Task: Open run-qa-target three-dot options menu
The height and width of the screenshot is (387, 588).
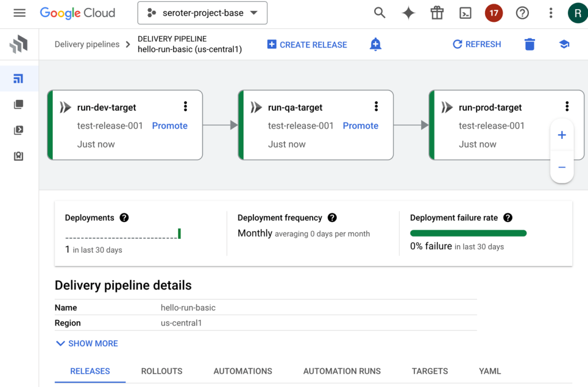Action: click(376, 106)
